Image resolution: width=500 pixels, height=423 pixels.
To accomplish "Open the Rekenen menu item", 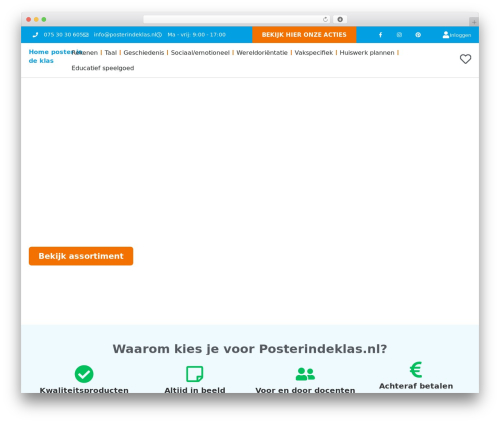I will click(85, 53).
